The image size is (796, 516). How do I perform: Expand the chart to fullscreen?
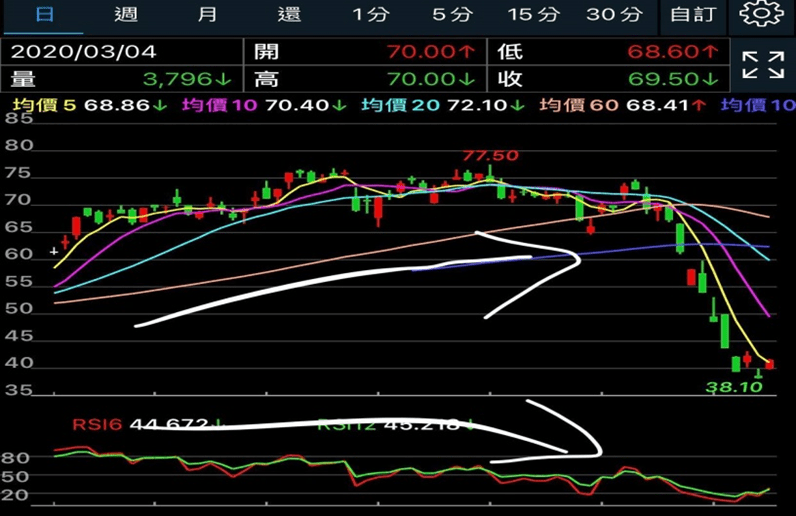pyautogui.click(x=762, y=65)
